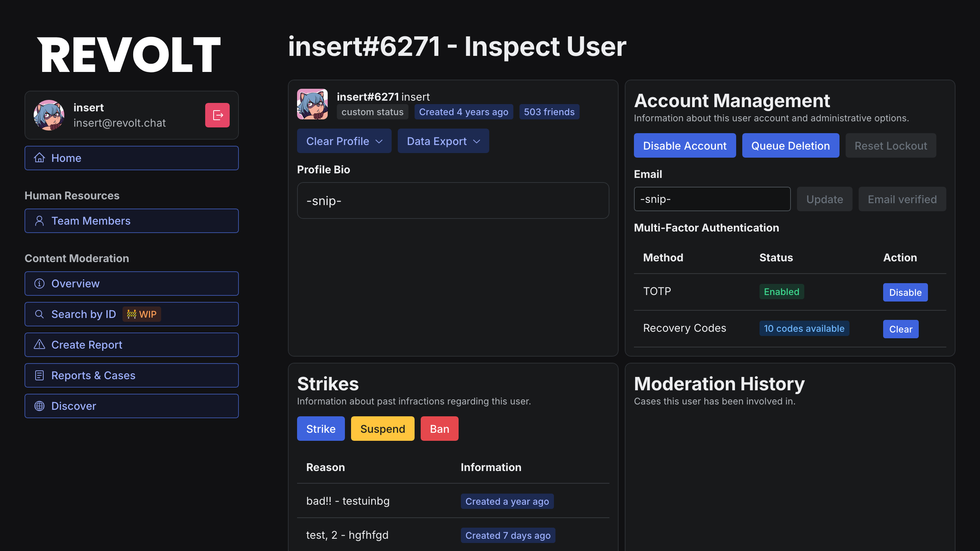Click the Ban button for user
980x551 pixels.
pos(439,429)
